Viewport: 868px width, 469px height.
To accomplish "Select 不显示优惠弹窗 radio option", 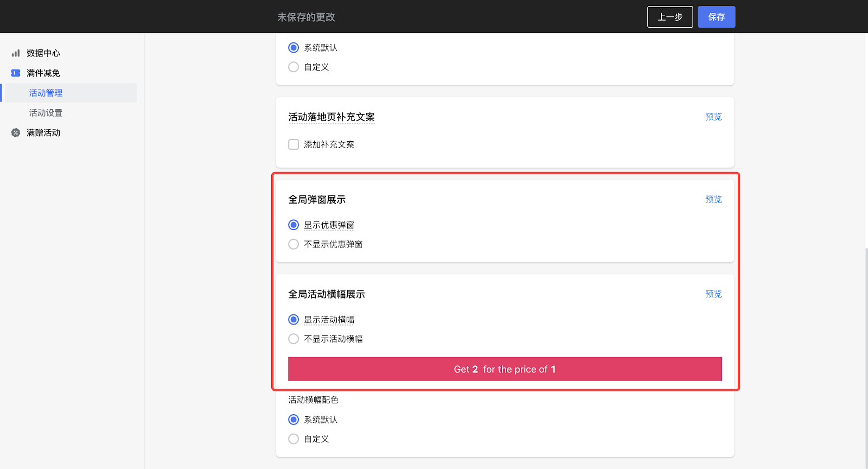I will click(293, 244).
